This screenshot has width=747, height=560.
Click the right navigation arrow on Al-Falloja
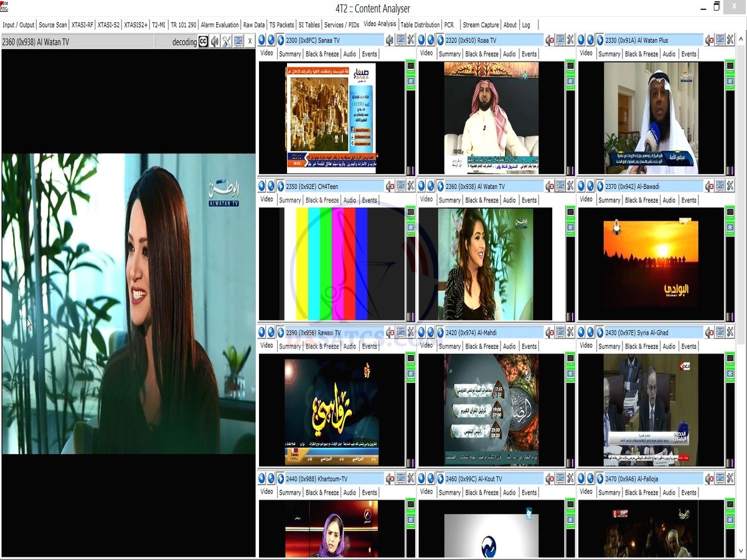[x=590, y=478]
